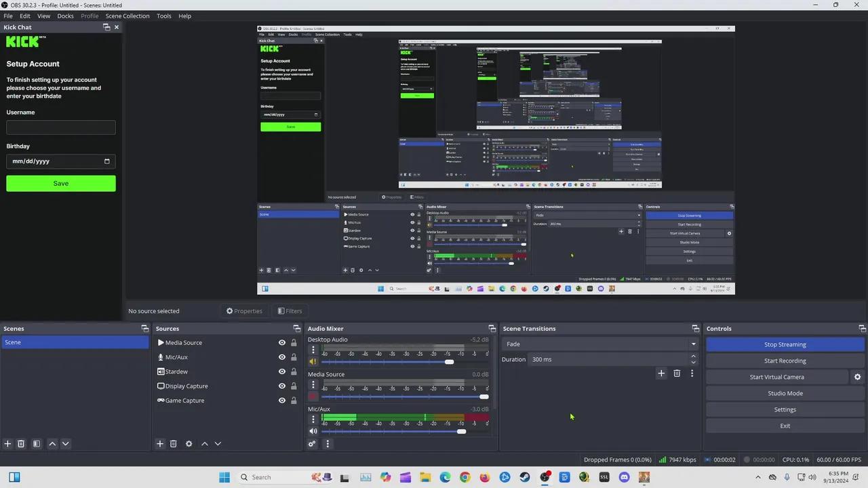
Task: Float the Sources dock panel
Action: (297, 329)
